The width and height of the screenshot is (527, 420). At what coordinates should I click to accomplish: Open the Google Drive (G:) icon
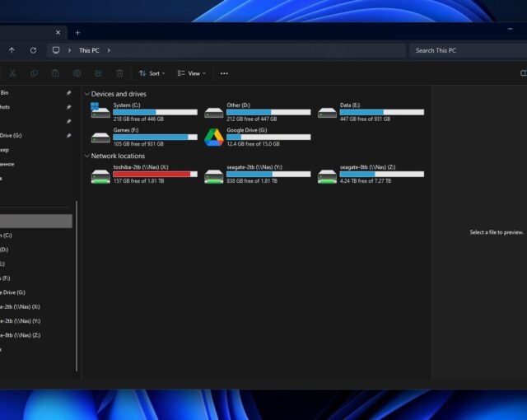point(214,137)
